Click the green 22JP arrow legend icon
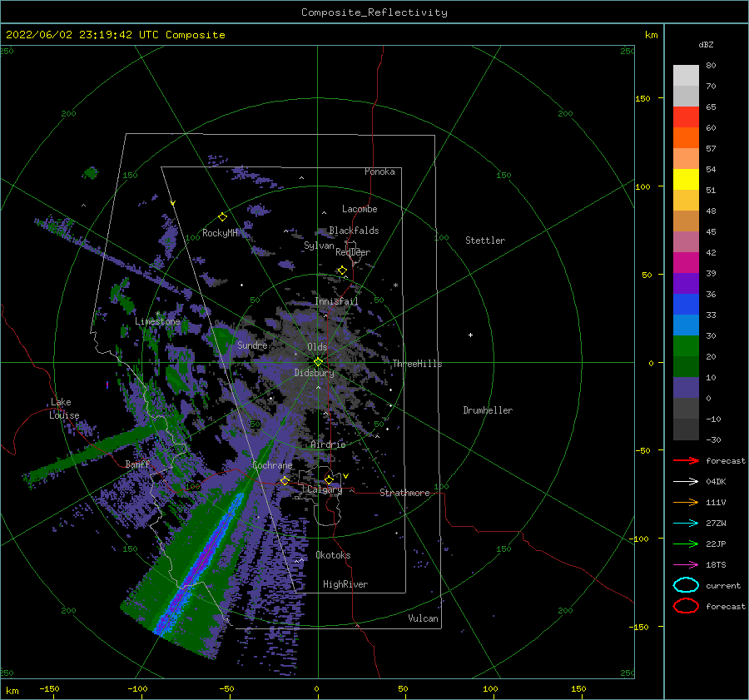 click(686, 544)
